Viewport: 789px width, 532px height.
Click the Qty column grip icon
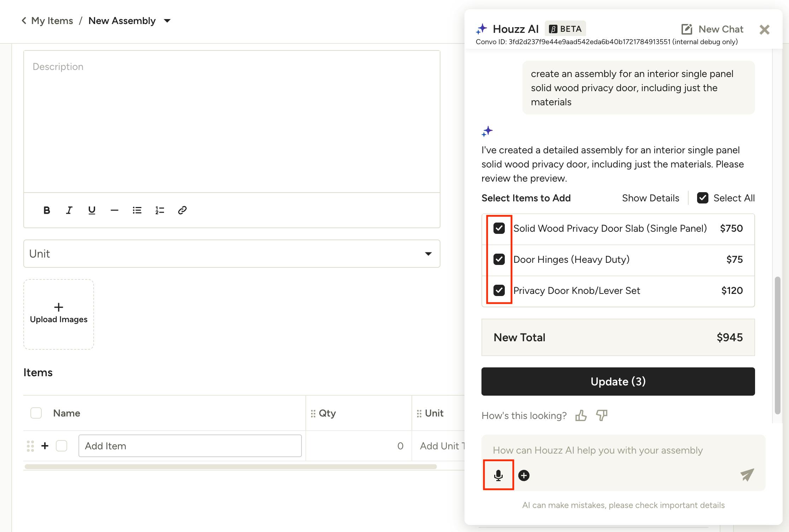pyautogui.click(x=313, y=414)
